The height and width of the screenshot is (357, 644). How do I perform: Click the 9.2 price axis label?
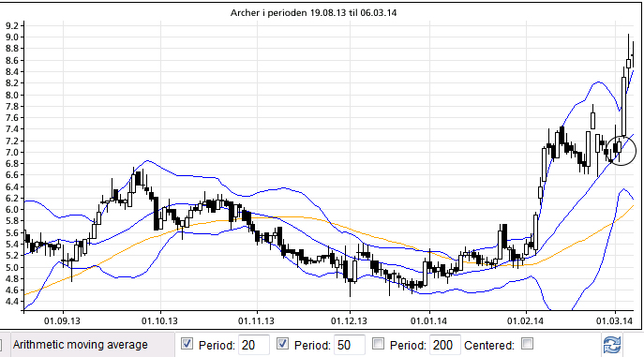click(12, 26)
